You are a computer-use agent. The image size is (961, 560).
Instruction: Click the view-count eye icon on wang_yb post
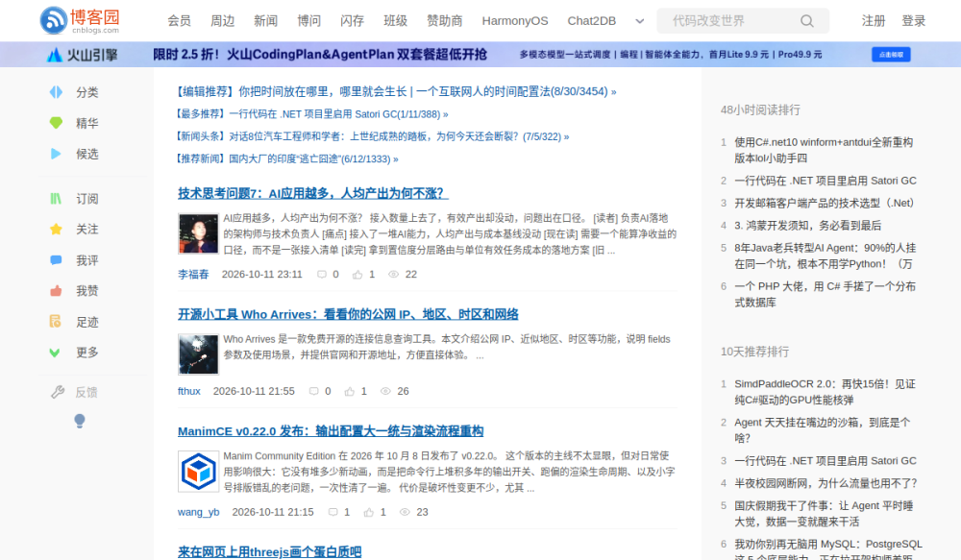click(405, 512)
